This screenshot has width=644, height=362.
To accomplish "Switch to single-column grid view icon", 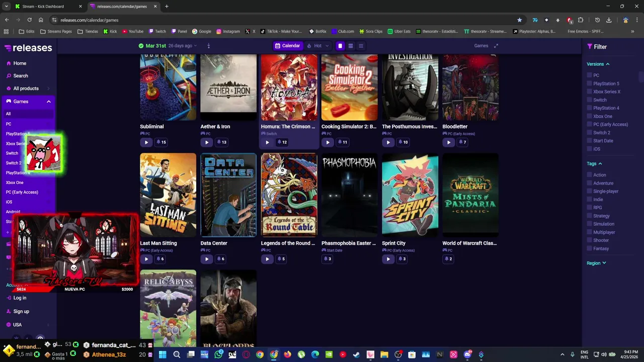I will point(340,46).
